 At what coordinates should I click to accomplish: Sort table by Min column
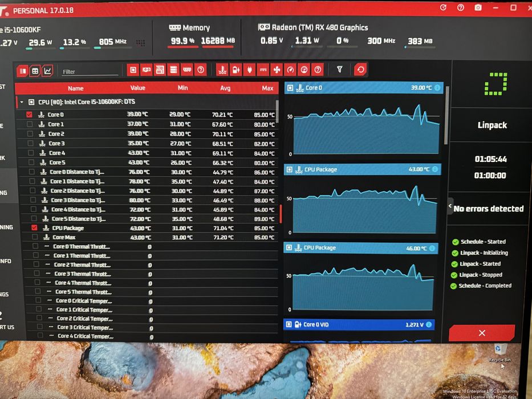[182, 88]
